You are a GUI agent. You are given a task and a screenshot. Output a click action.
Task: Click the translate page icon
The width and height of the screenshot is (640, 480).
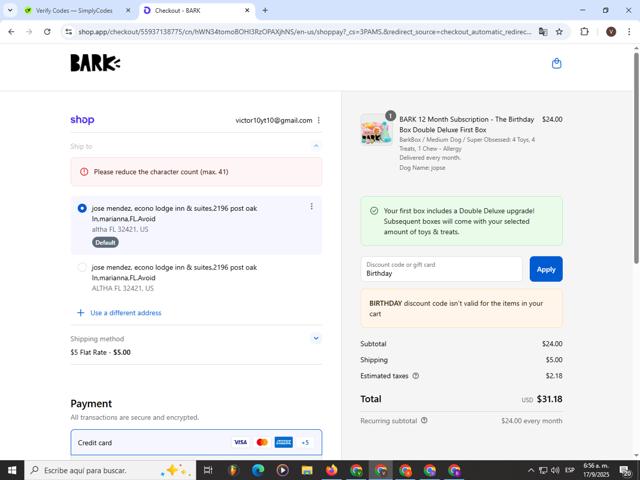pyautogui.click(x=543, y=31)
